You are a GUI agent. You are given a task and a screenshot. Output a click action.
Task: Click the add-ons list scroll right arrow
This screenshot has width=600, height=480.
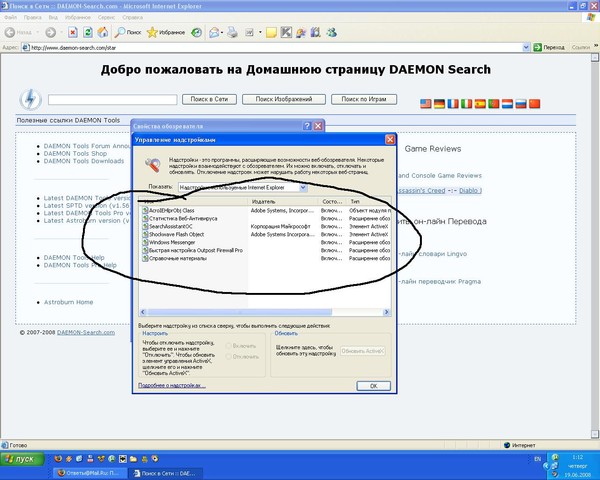click(386, 312)
